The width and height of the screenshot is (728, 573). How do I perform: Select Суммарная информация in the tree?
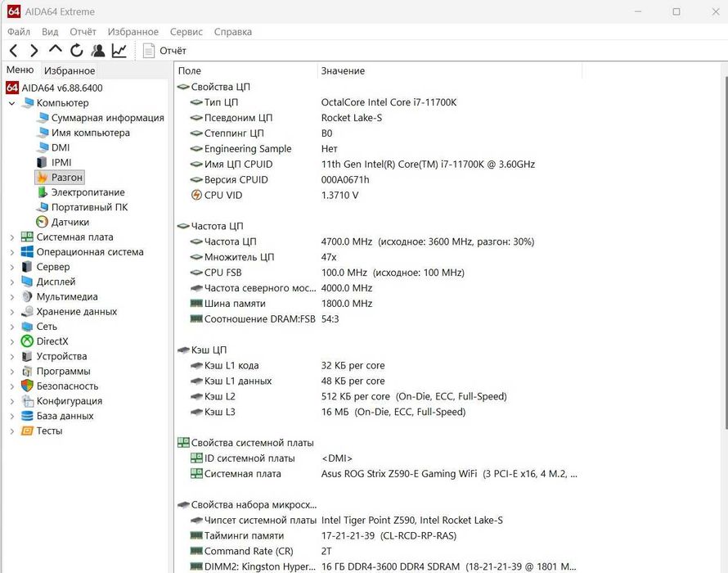101,118
